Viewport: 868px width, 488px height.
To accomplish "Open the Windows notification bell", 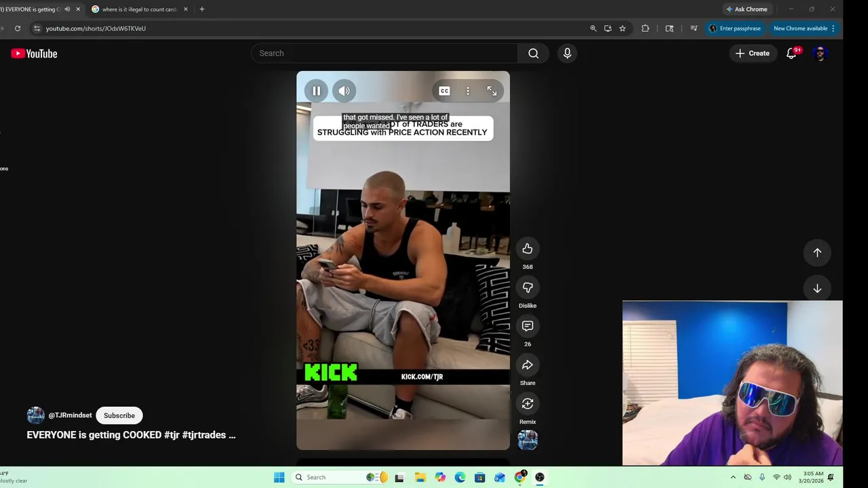I will click(x=831, y=477).
